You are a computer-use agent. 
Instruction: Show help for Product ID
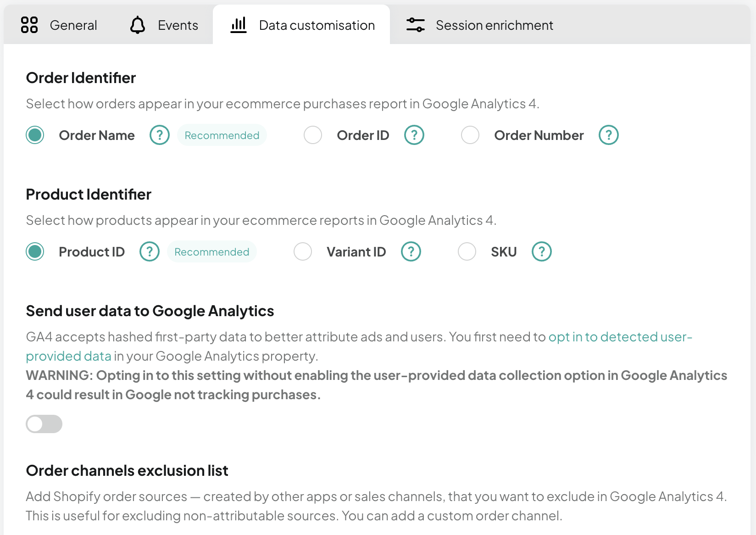coord(150,251)
